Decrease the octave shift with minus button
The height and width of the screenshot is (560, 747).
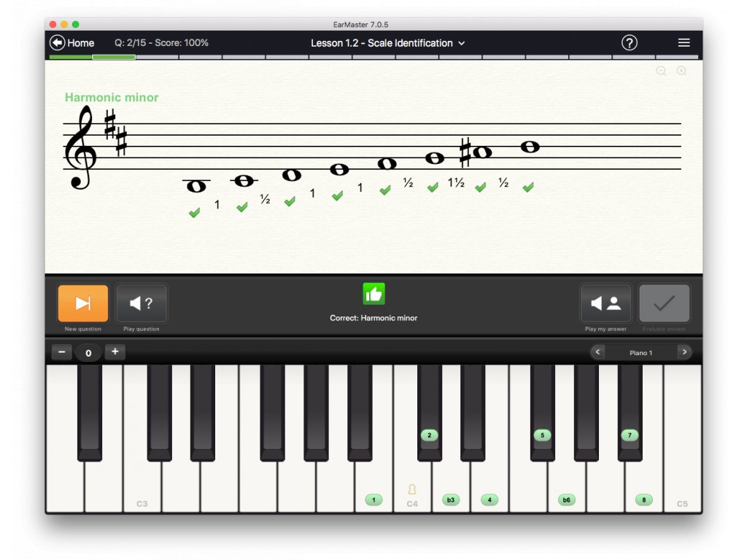(x=62, y=352)
